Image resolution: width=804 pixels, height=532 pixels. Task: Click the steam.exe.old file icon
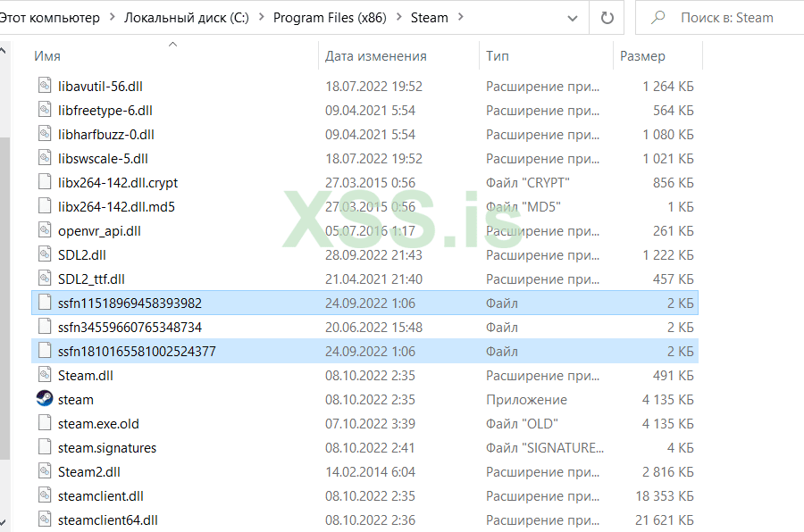(46, 422)
